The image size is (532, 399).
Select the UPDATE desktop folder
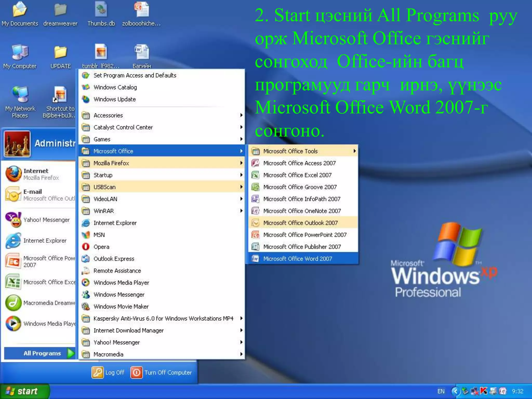click(x=61, y=57)
